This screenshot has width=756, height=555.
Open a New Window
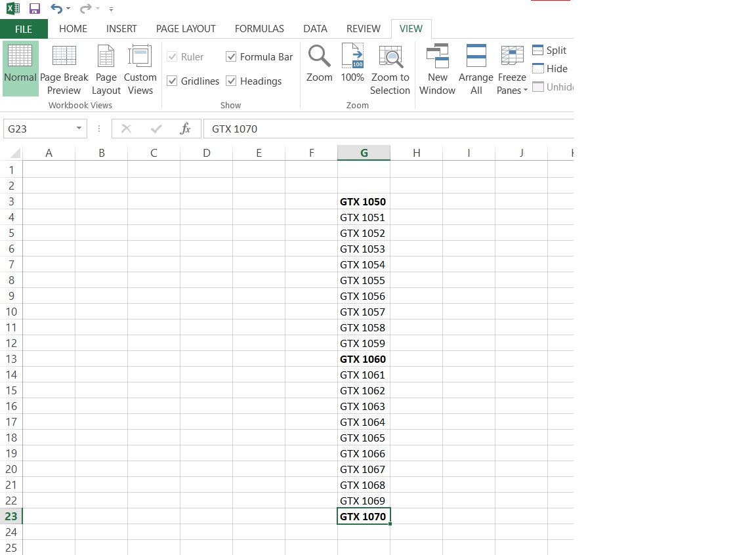[437, 66]
